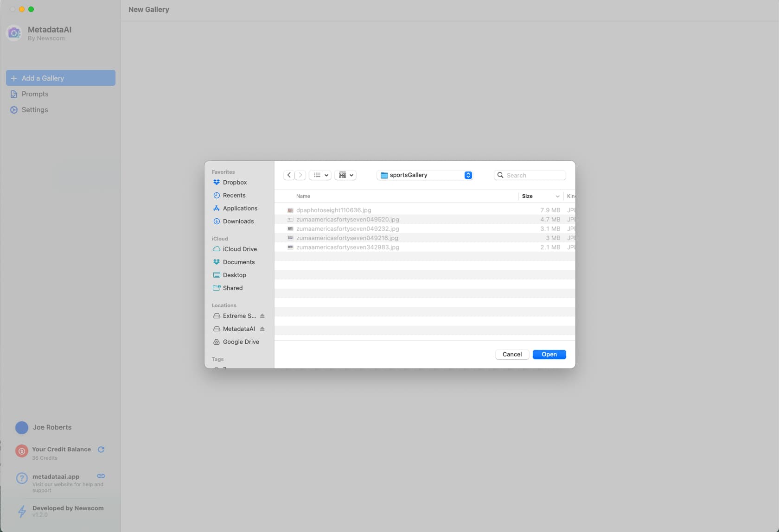Open the list view options dropdown

click(320, 175)
